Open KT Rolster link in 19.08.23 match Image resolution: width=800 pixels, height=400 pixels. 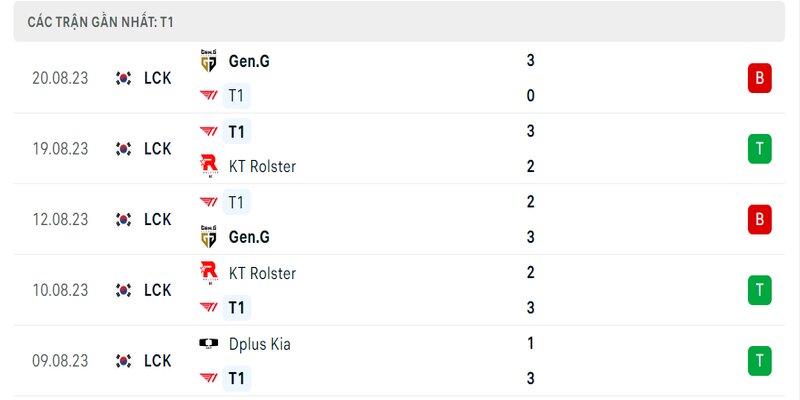tap(262, 167)
